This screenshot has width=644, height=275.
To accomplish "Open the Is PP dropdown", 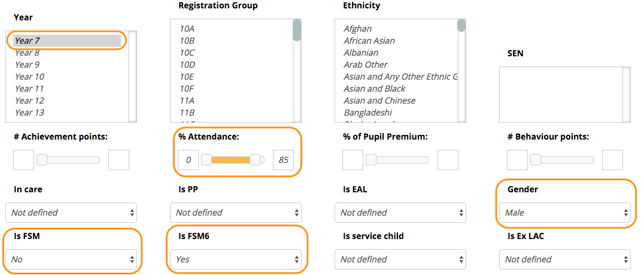I will point(236,213).
